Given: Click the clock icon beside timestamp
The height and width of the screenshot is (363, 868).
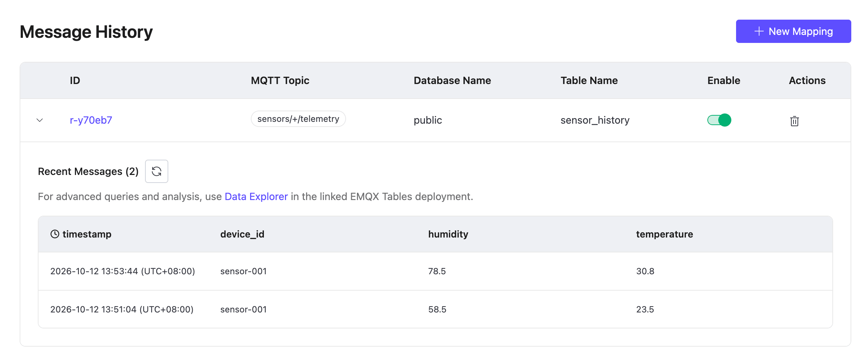Looking at the screenshot, I should pos(55,234).
